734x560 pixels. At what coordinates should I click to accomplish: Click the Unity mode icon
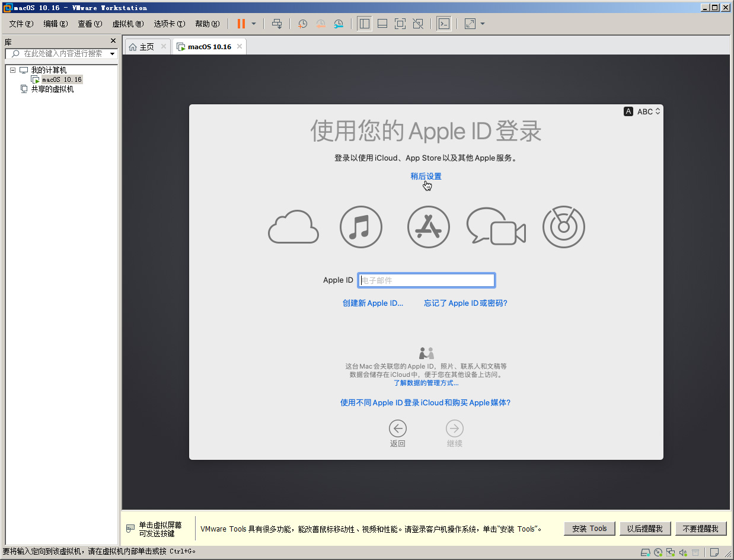pos(418,24)
